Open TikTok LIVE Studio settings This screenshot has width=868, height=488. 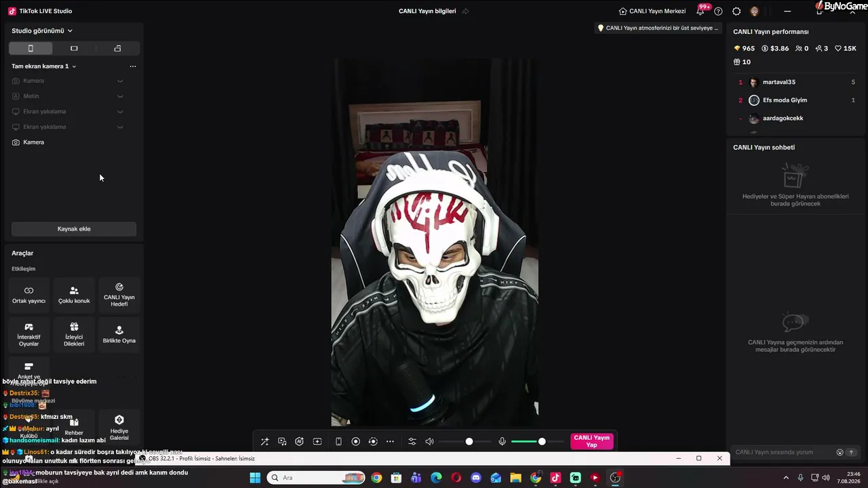coord(736,11)
